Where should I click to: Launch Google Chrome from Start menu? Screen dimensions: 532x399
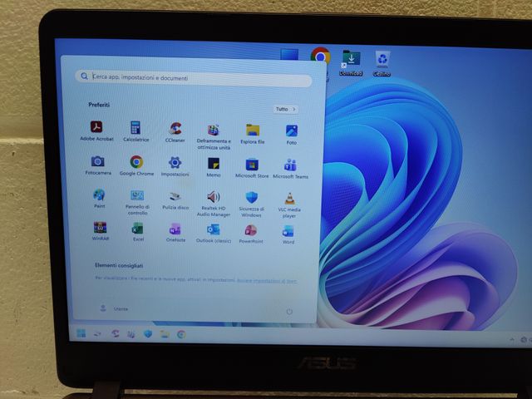(x=136, y=165)
